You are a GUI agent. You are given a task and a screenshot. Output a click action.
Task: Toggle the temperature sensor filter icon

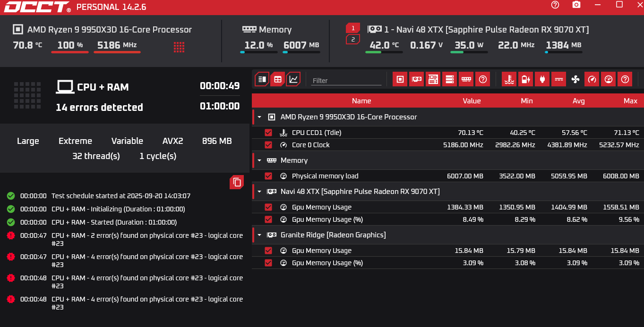point(509,79)
